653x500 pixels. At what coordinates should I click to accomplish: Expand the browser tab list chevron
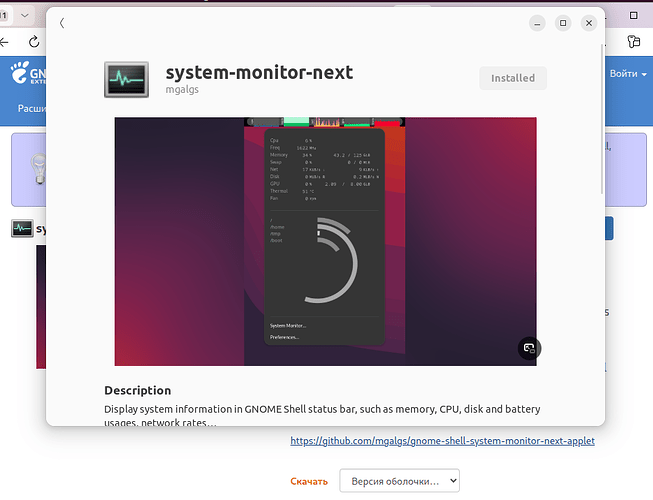[25, 16]
